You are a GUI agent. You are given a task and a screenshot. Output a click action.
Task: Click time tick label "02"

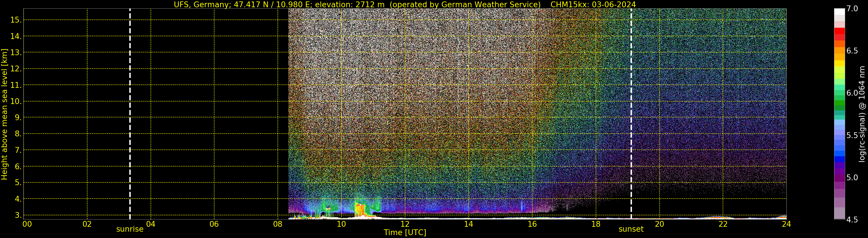point(87,224)
